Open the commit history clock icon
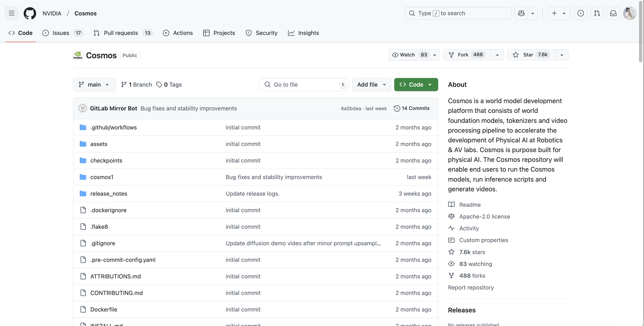This screenshot has height=326, width=644. 397,108
